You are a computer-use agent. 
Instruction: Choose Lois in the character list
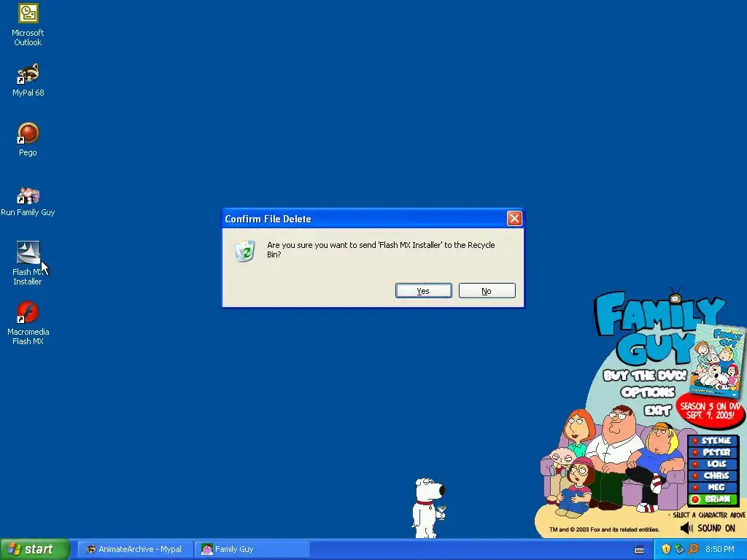pyautogui.click(x=713, y=464)
